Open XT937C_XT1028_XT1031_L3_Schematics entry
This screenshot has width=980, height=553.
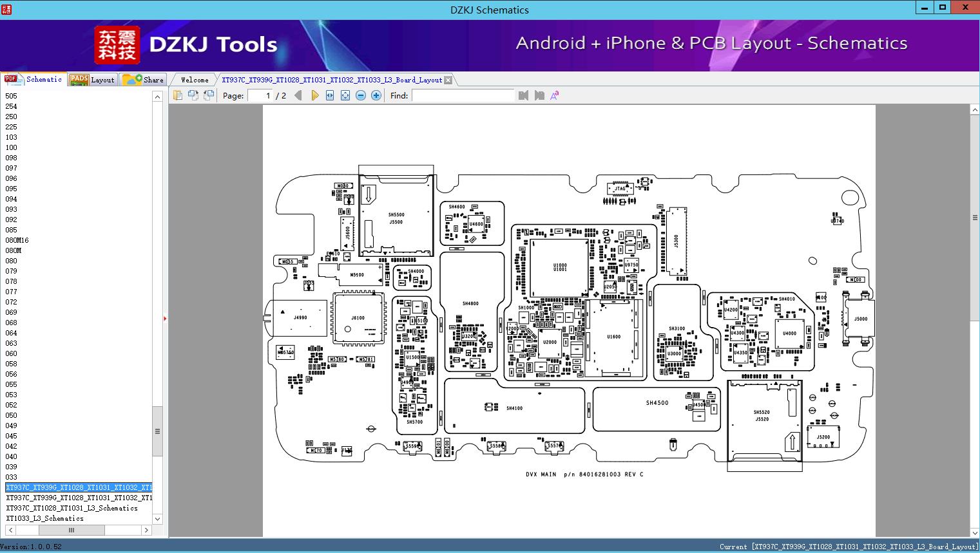click(x=72, y=508)
